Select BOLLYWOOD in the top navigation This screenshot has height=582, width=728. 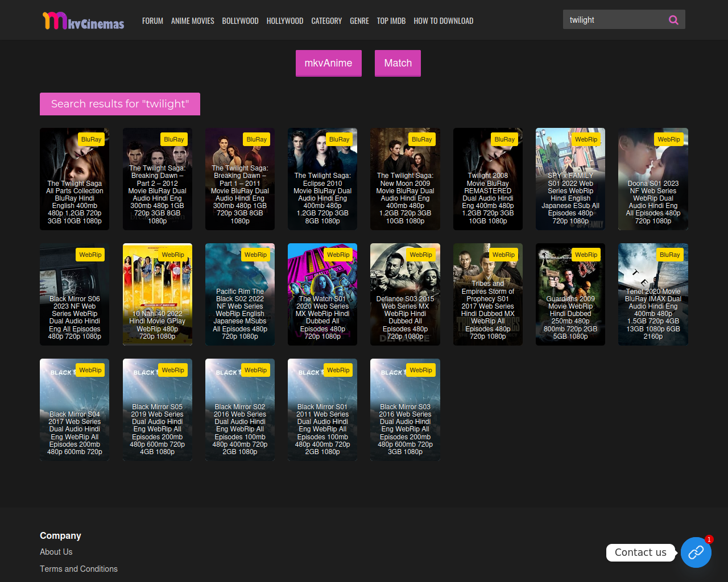click(240, 21)
